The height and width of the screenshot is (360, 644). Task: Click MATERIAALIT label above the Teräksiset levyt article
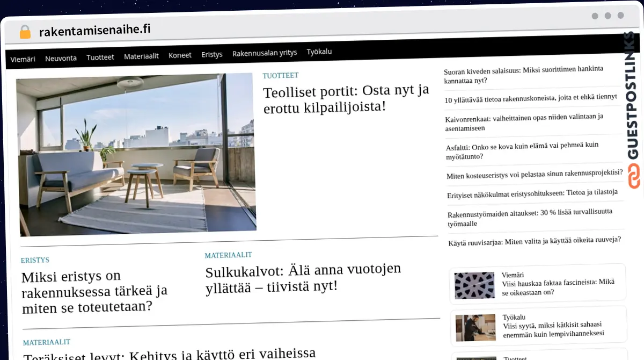[47, 342]
